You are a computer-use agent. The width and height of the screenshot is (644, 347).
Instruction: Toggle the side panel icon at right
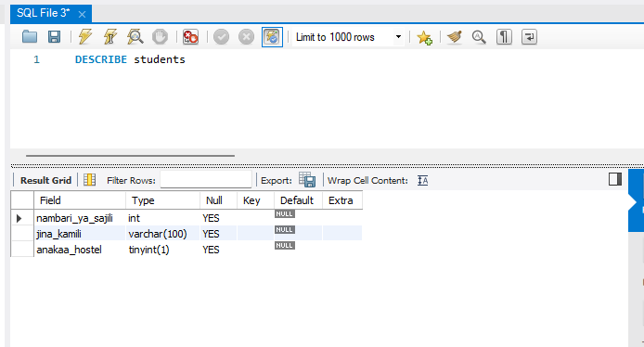pos(615,179)
